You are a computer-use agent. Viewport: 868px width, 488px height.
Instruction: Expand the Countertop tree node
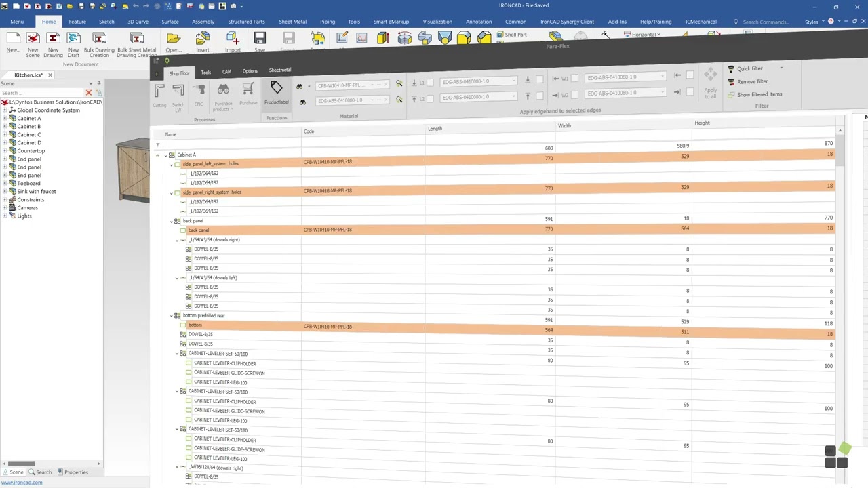tap(5, 151)
